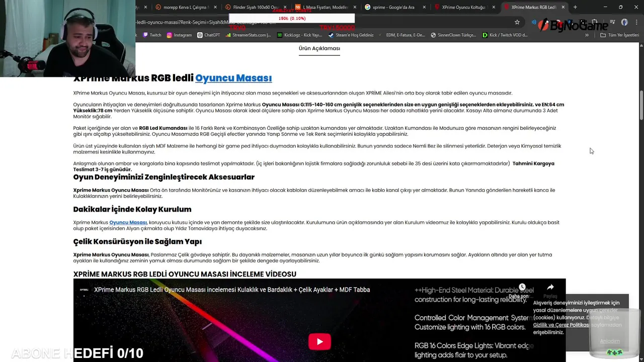The width and height of the screenshot is (644, 362).
Task: Open the Kick / Twitch VOD bookmark
Action: pyautogui.click(x=505, y=35)
